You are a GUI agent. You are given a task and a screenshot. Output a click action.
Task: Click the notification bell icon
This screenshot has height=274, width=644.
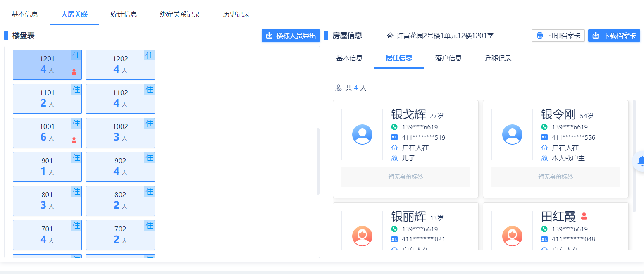point(640,161)
